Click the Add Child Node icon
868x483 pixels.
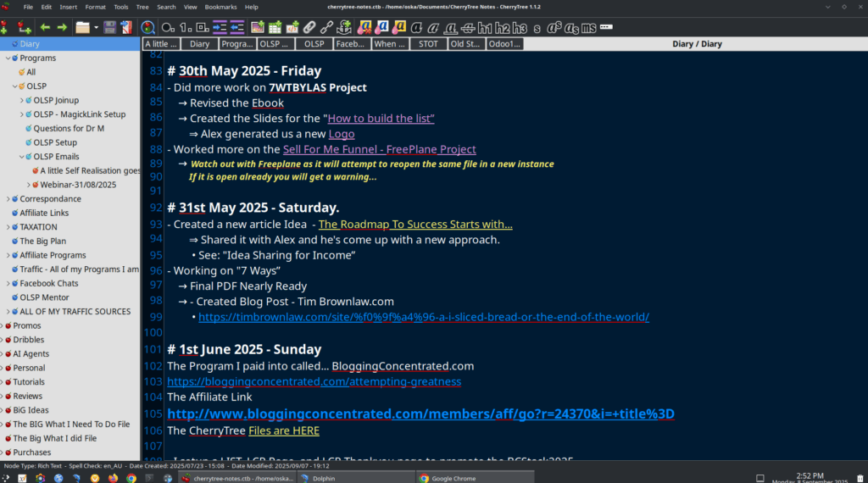pos(25,27)
